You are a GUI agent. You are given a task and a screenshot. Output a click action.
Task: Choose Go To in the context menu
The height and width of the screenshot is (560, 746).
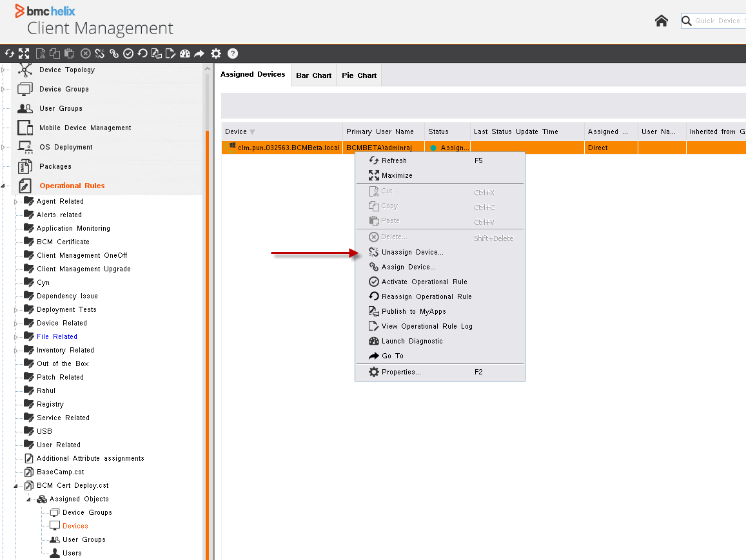(x=440, y=356)
